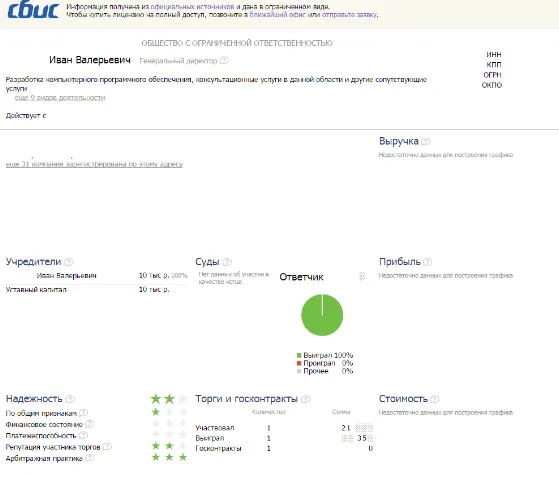Click help icon beside Стоимость heading
Viewport: 559px width, 477px height.
point(435,399)
